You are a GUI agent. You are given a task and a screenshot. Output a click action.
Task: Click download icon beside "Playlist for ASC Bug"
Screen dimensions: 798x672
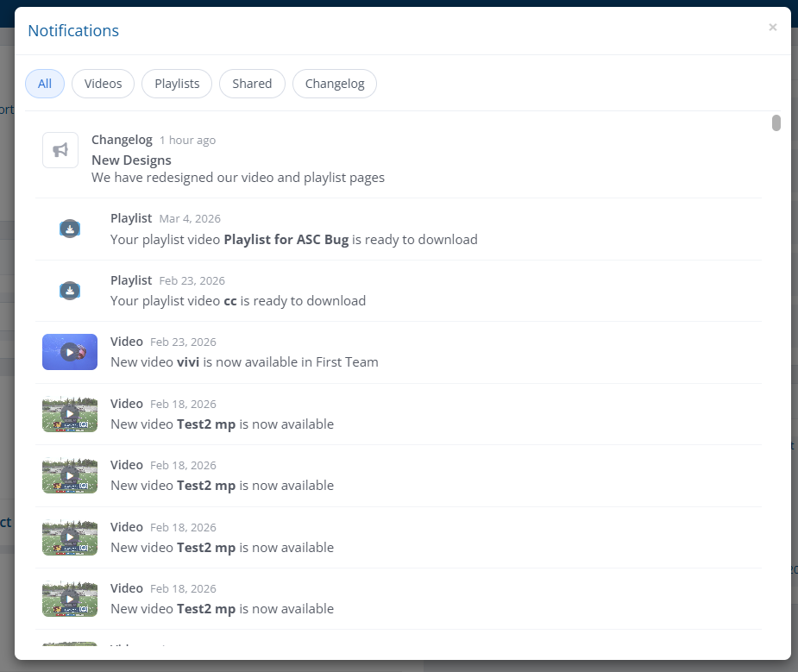click(69, 229)
